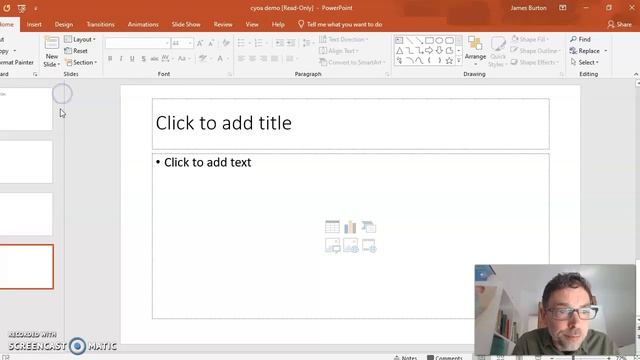
Task: Switch to the Animations tab
Action: pyautogui.click(x=143, y=24)
